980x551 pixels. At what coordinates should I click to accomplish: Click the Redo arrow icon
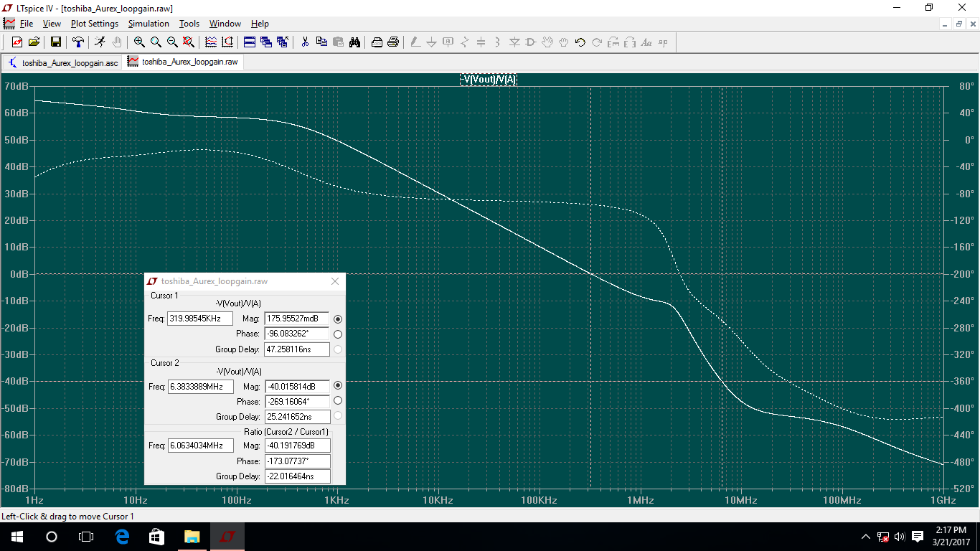(x=597, y=42)
